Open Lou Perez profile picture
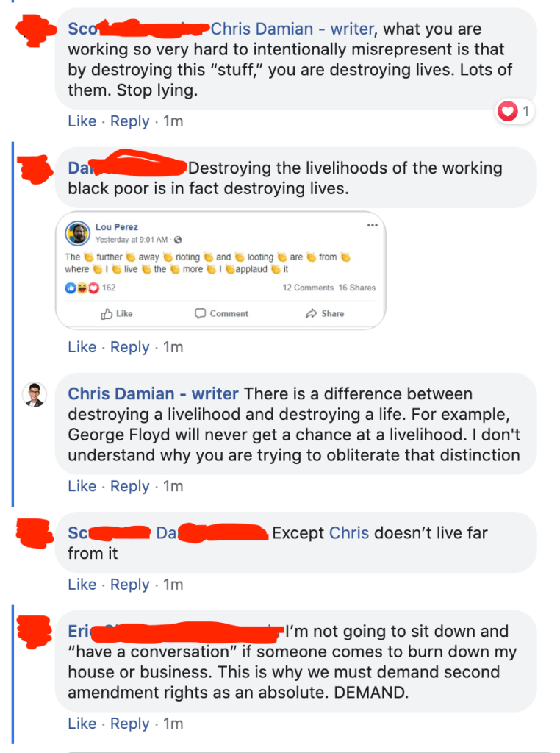This screenshot has width=560, height=753. (78, 233)
